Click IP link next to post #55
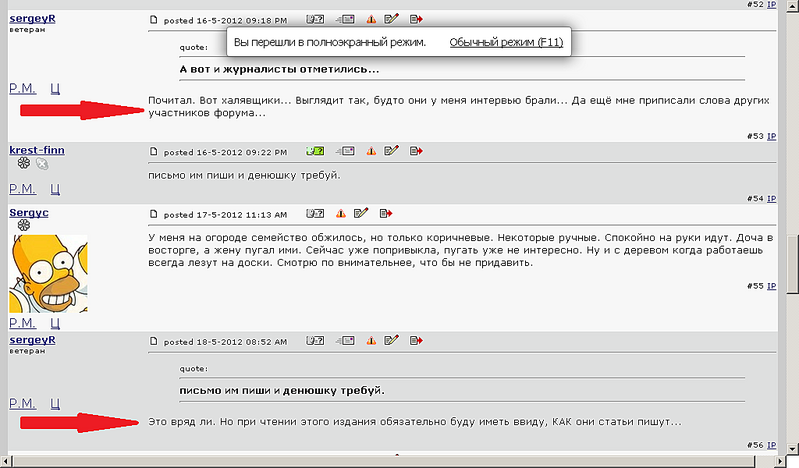This screenshot has width=799, height=468. coord(772,286)
